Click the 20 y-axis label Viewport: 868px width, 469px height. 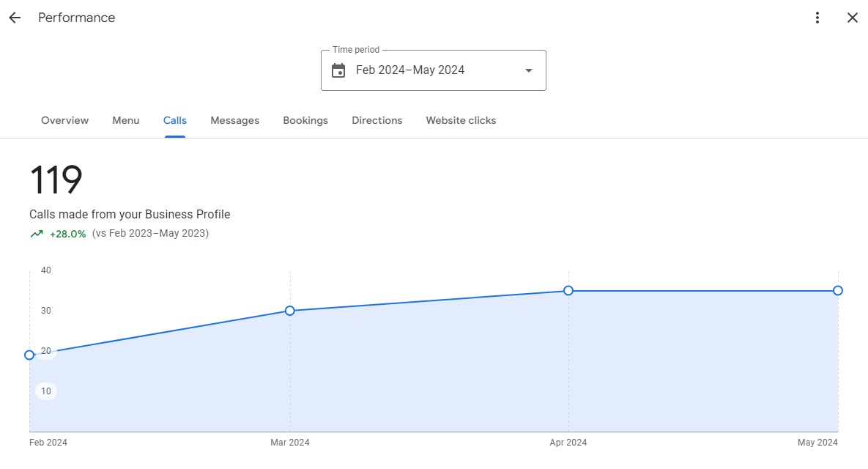[x=46, y=351]
